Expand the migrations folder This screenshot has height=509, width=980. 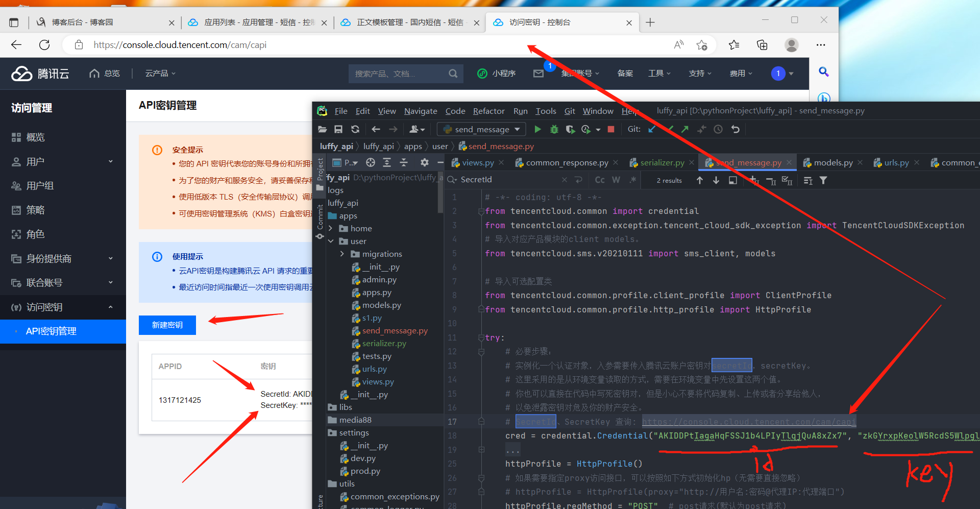pyautogui.click(x=342, y=254)
